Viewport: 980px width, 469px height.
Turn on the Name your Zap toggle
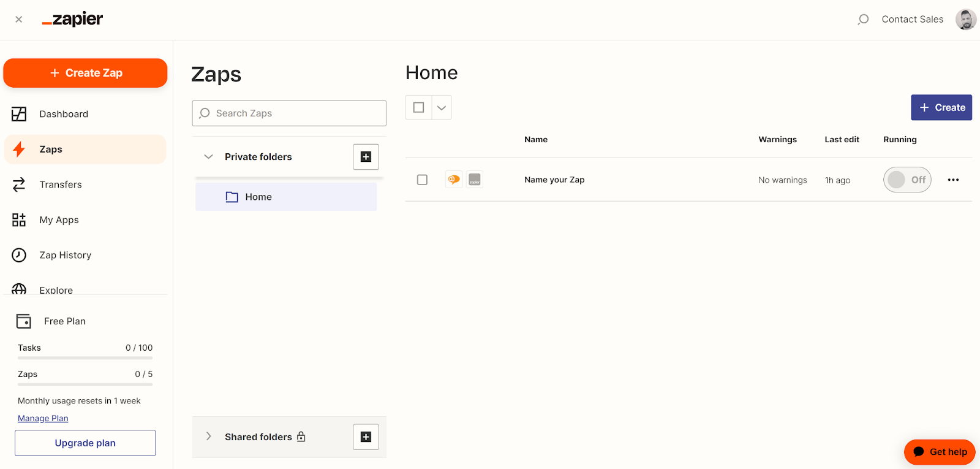907,180
